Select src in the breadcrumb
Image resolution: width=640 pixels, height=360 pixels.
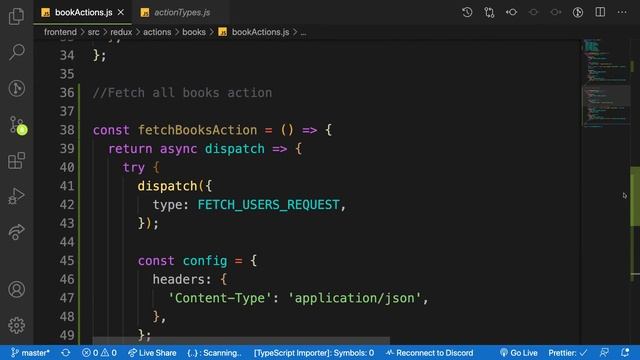click(x=93, y=32)
